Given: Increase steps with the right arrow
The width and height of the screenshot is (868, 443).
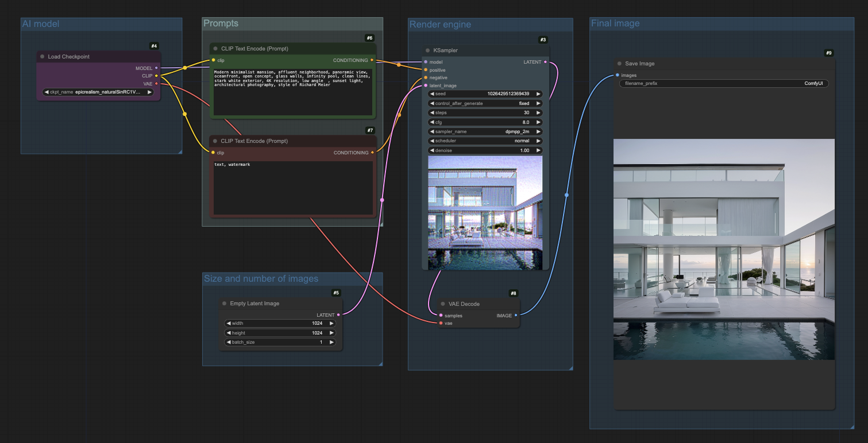Looking at the screenshot, I should click(x=538, y=112).
